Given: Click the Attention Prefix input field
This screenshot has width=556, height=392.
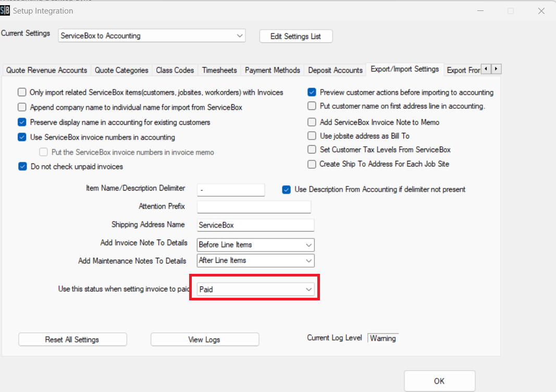Looking at the screenshot, I should [x=254, y=207].
